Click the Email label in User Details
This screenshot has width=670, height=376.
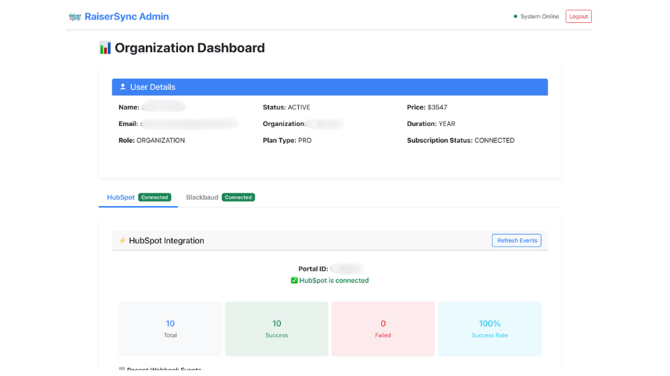(x=128, y=124)
